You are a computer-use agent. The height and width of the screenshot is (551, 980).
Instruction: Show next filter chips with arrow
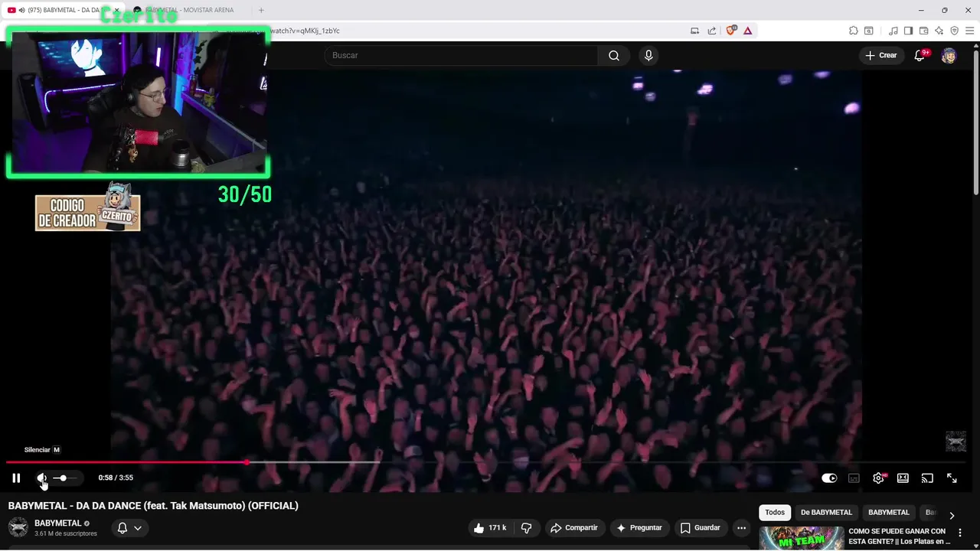(x=952, y=515)
